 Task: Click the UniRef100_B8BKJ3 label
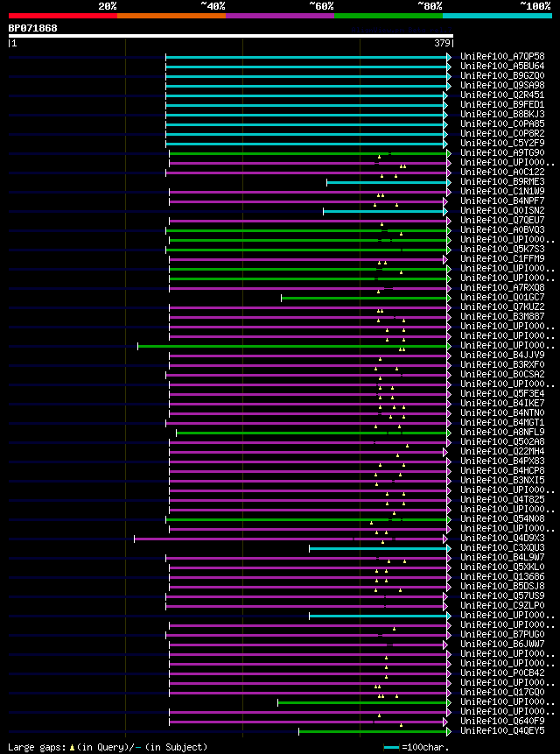pos(502,115)
